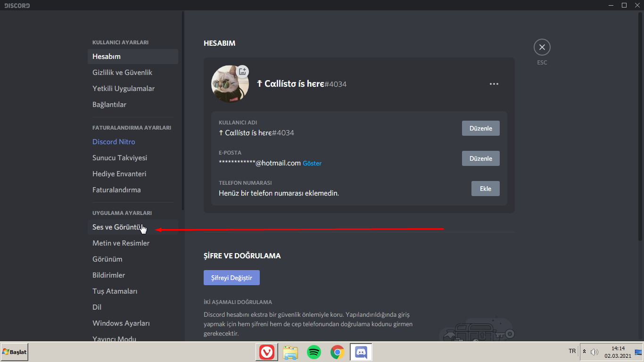The height and width of the screenshot is (362, 644).
Task: Go to Yetkili Uygulamalar
Action: coord(133,89)
